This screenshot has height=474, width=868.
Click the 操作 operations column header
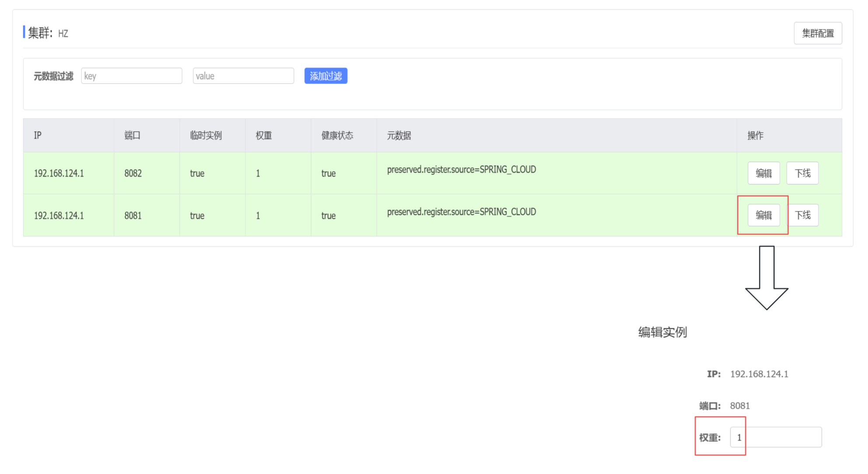[755, 136]
